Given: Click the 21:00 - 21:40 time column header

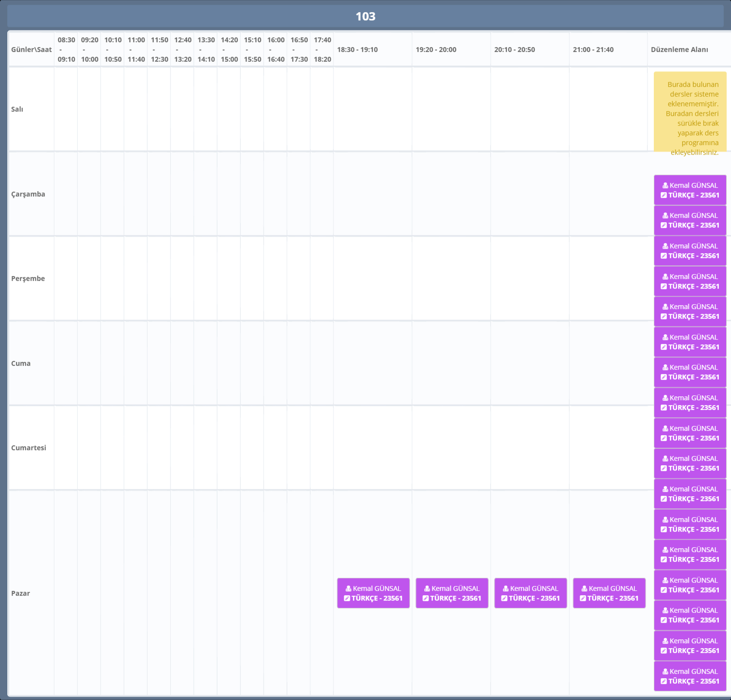Looking at the screenshot, I should 593,49.
